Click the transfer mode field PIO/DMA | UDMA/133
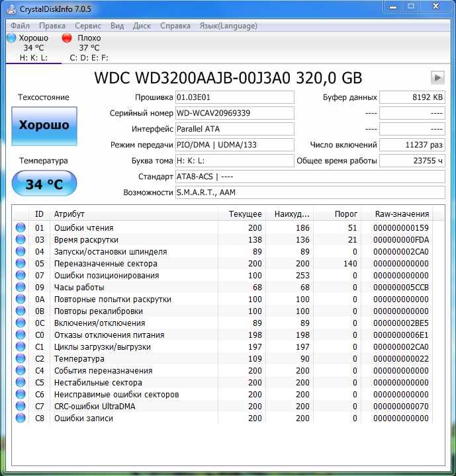This screenshot has width=456, height=476. point(235,145)
